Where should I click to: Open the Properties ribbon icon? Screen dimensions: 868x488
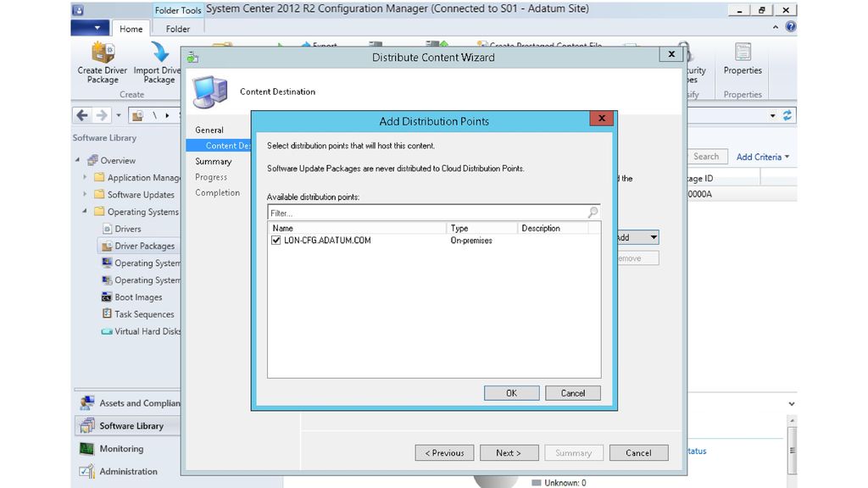tap(743, 53)
